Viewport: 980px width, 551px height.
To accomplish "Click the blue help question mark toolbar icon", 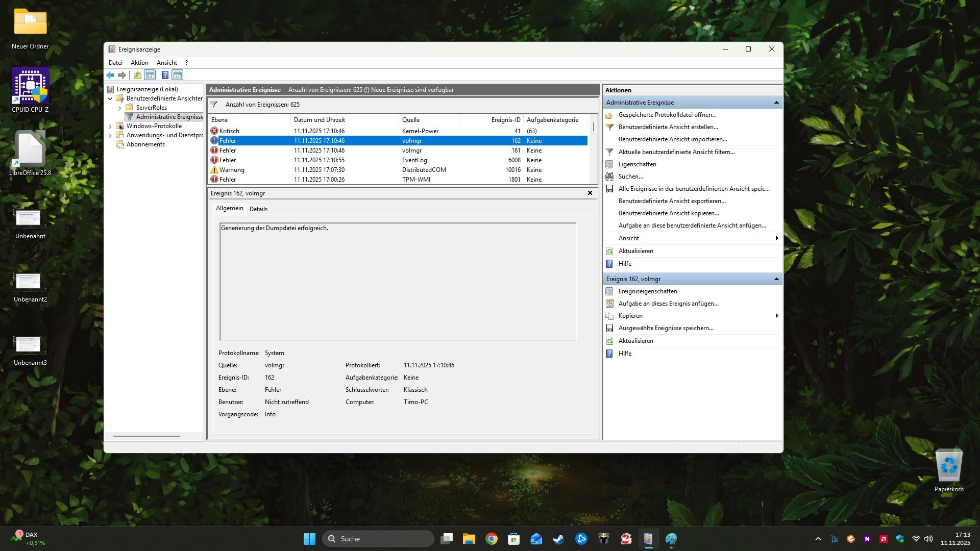I will point(165,76).
